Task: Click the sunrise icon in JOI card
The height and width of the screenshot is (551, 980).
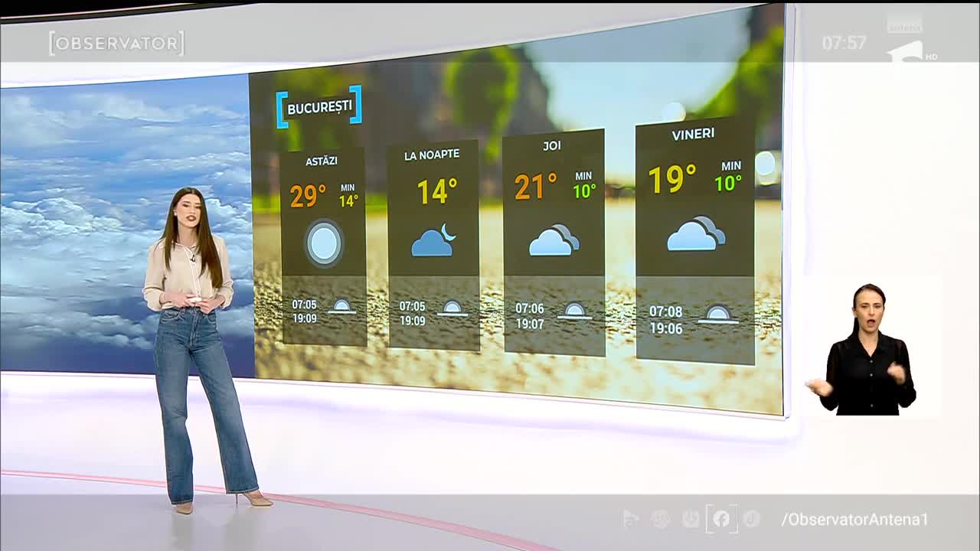Action: click(574, 311)
